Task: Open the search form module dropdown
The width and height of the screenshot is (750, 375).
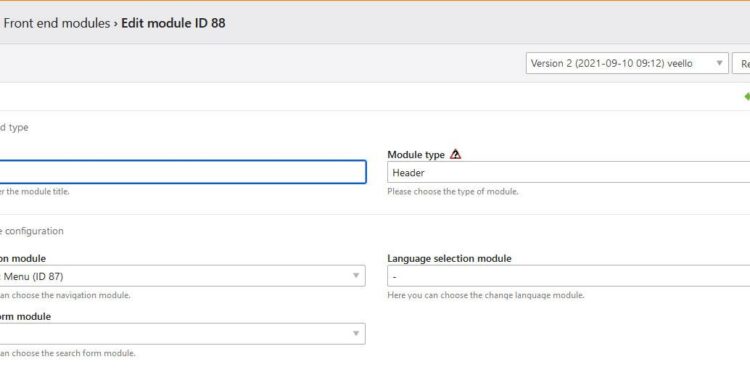Action: (x=183, y=334)
